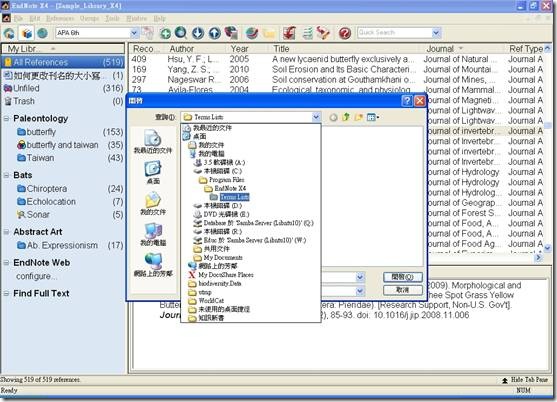Click the dialog's Up One Level icon
The height and width of the screenshot is (402, 557).
click(346, 117)
